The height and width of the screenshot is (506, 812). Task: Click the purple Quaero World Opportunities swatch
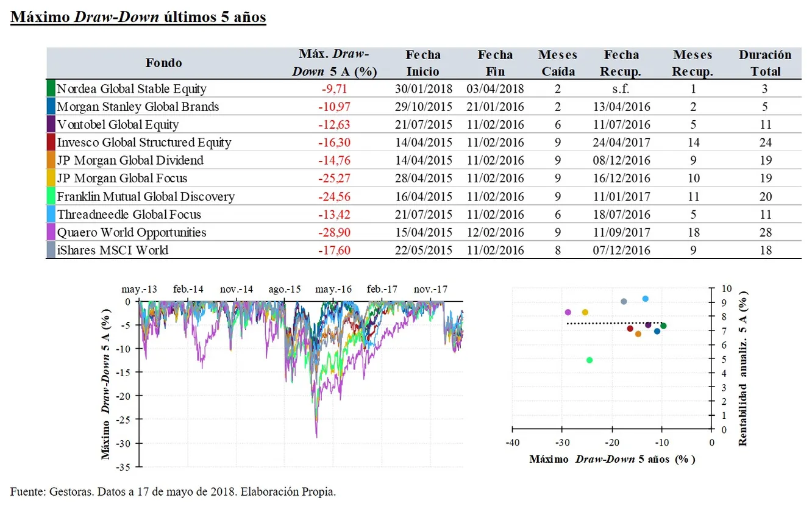point(51,232)
